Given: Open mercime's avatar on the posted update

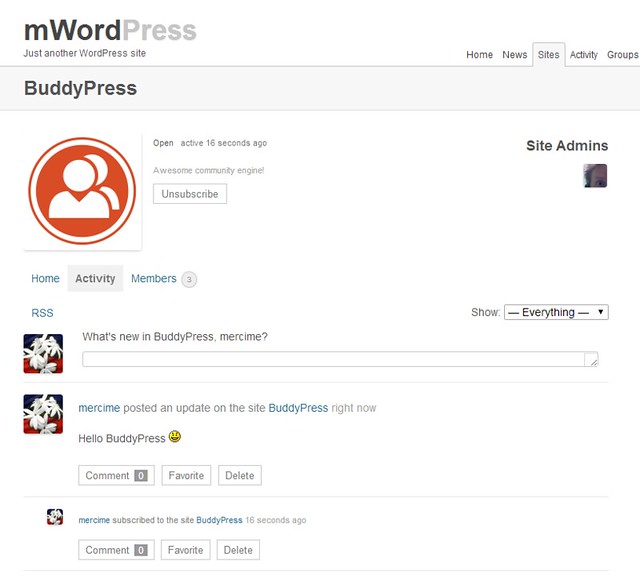Looking at the screenshot, I should pos(43,414).
